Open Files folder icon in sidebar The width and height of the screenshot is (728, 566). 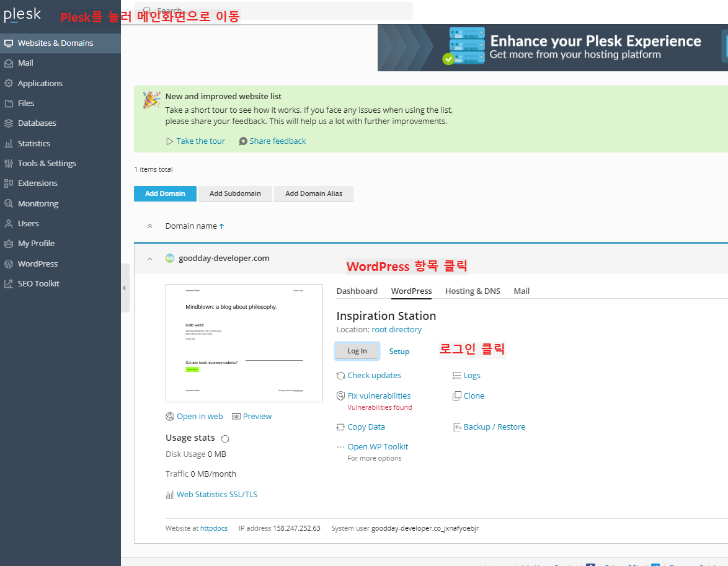(8, 104)
